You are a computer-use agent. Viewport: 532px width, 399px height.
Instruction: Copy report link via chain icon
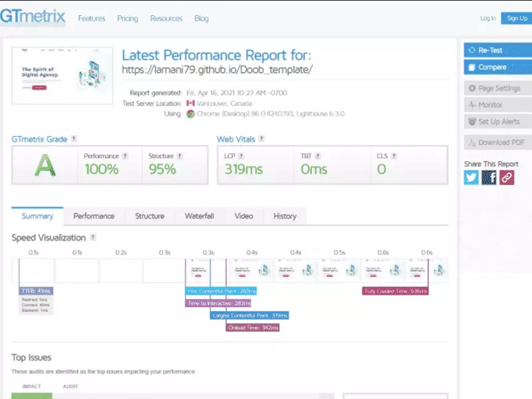pyautogui.click(x=507, y=178)
